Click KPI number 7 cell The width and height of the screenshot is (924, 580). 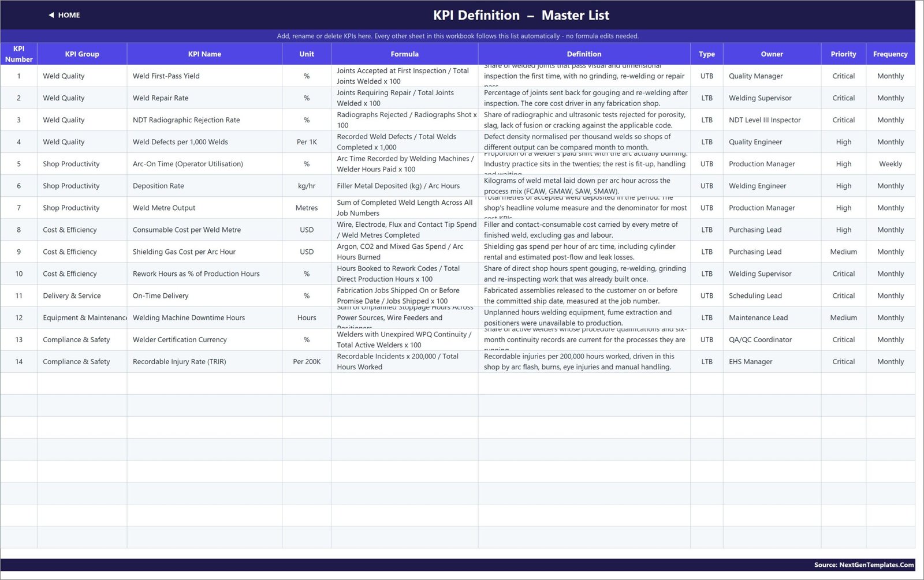coord(18,208)
